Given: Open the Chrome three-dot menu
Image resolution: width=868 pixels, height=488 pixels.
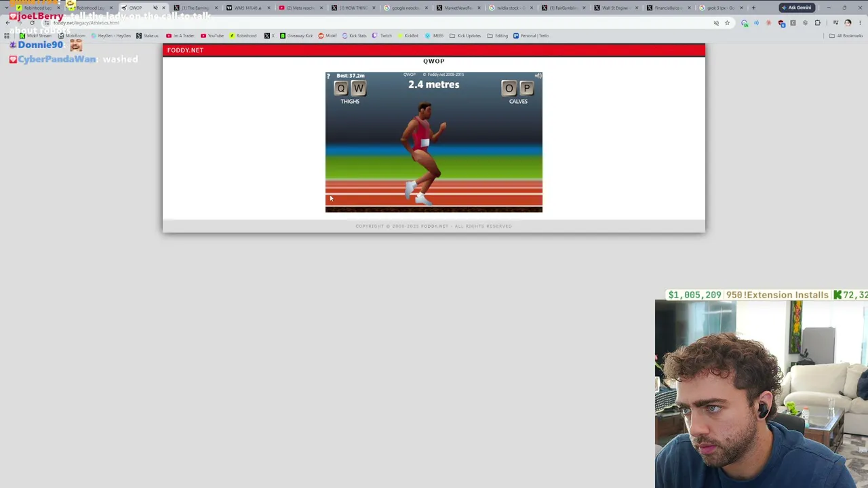Looking at the screenshot, I should coord(859,23).
